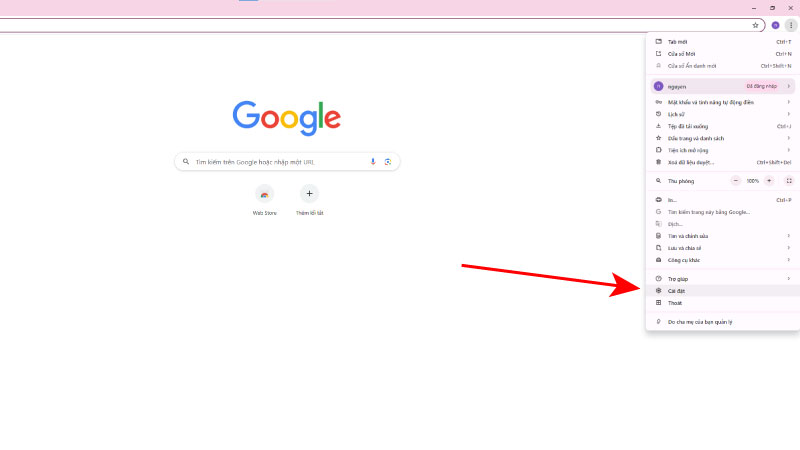
Task: Click the bookmark star in address bar
Action: point(755,25)
